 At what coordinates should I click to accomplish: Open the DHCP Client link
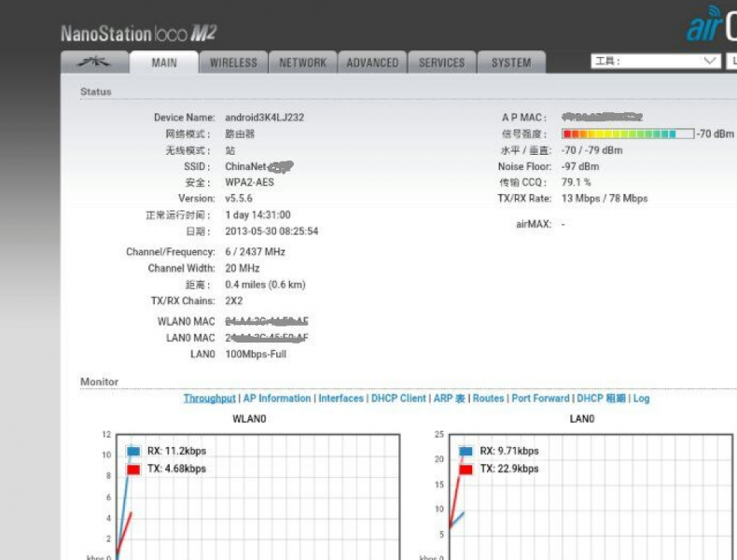[x=398, y=399]
